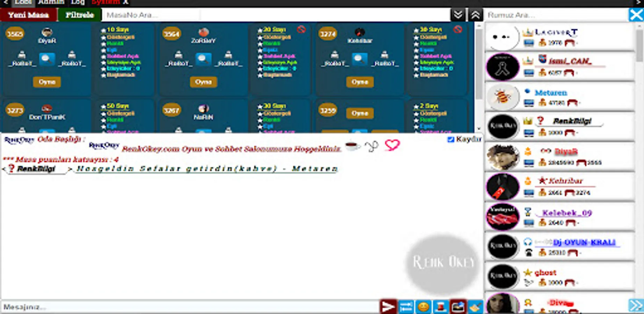Click the bee avatar of Metaren
The height and width of the screenshot is (314, 644).
pos(503,97)
